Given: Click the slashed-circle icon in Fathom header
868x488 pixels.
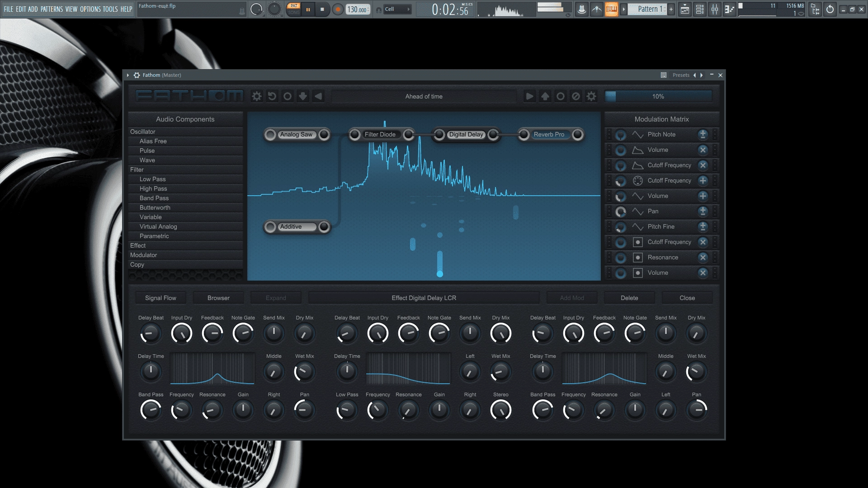Looking at the screenshot, I should (x=576, y=96).
